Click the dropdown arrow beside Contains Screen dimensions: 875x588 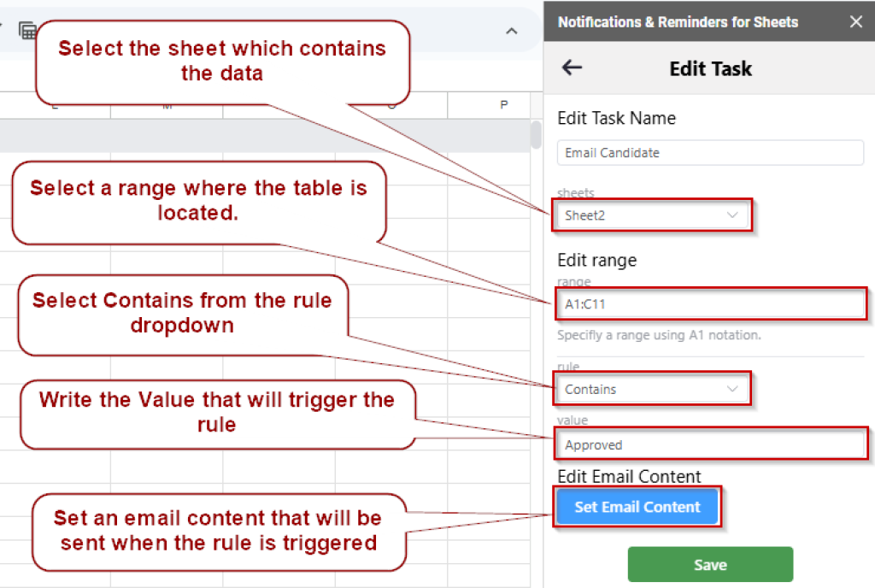tap(735, 388)
